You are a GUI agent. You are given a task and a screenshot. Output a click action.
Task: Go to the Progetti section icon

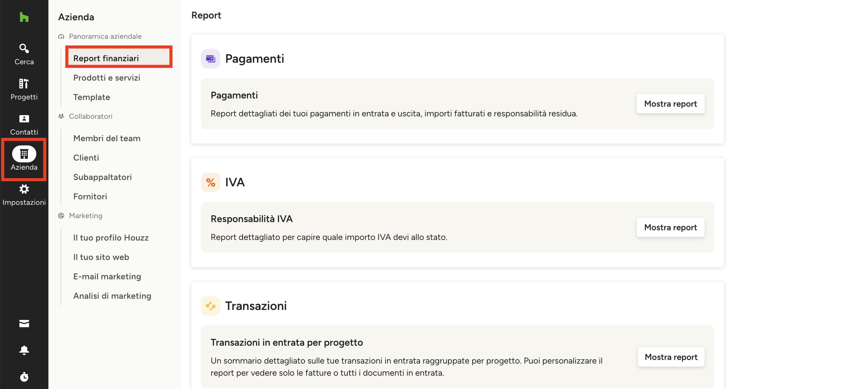coord(24,83)
